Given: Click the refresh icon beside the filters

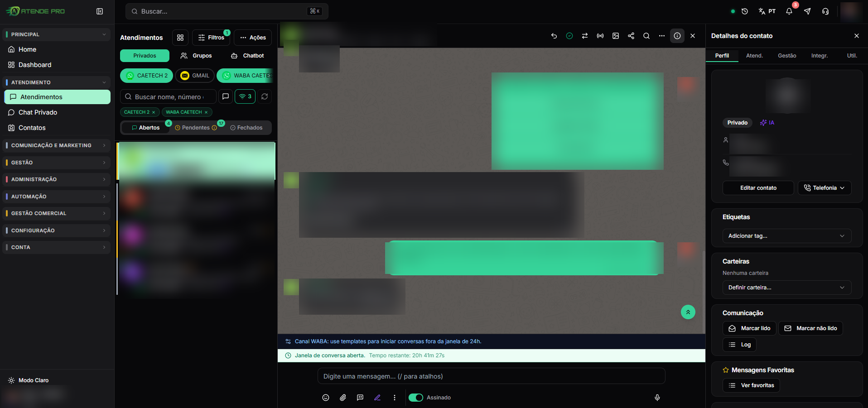Looking at the screenshot, I should [x=265, y=96].
